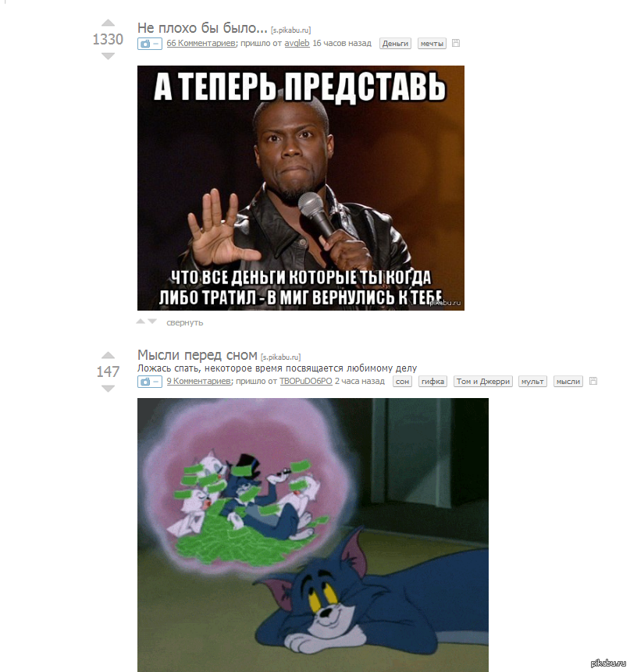Screen dimensions: 630x672
Task: Downvote the post rated 147
Action: 108,388
